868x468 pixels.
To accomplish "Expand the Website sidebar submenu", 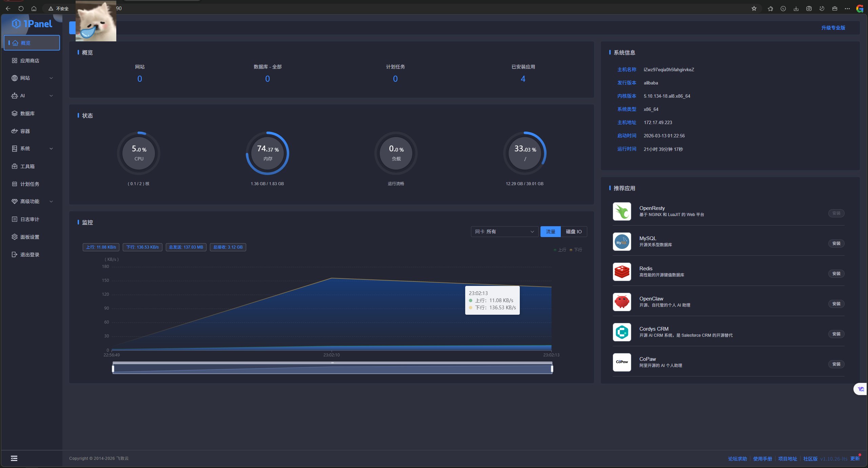I will [x=51, y=78].
